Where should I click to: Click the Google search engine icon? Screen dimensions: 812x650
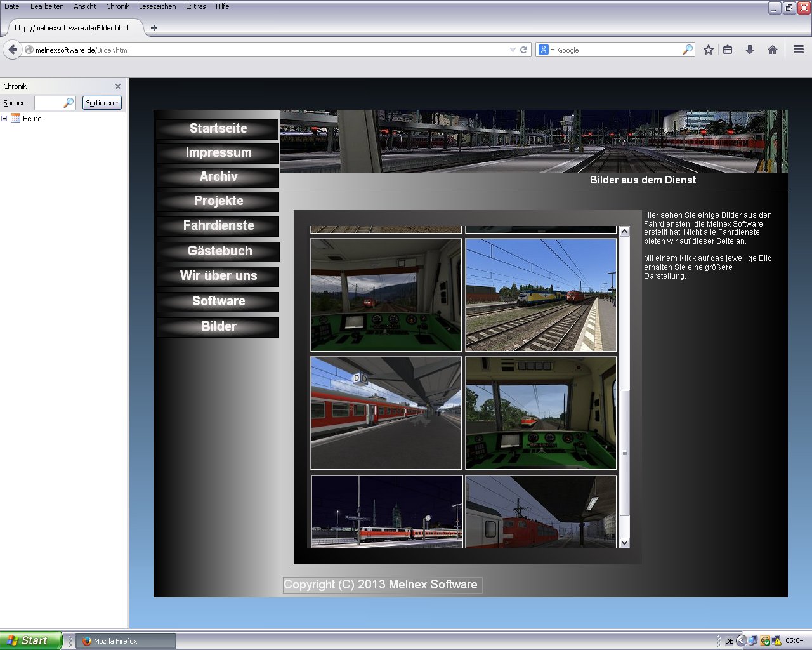coord(542,50)
